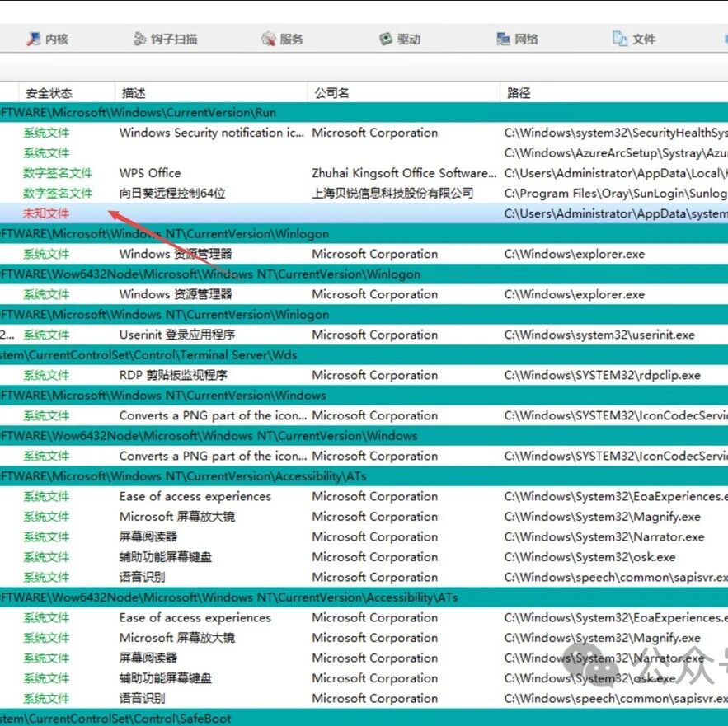Image resolution: width=728 pixels, height=726 pixels.
Task: Sort by the 描述 column header
Action: coord(134,93)
